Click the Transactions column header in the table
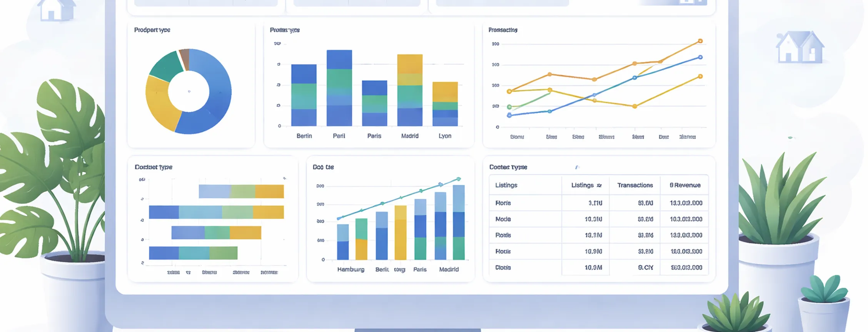The height and width of the screenshot is (332, 868). [x=635, y=185]
